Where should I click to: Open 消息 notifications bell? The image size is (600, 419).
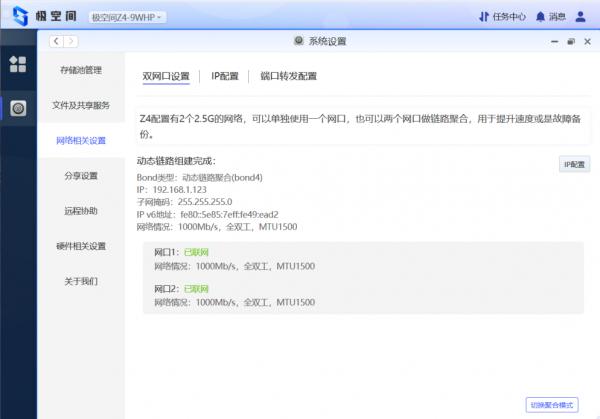[x=550, y=17]
